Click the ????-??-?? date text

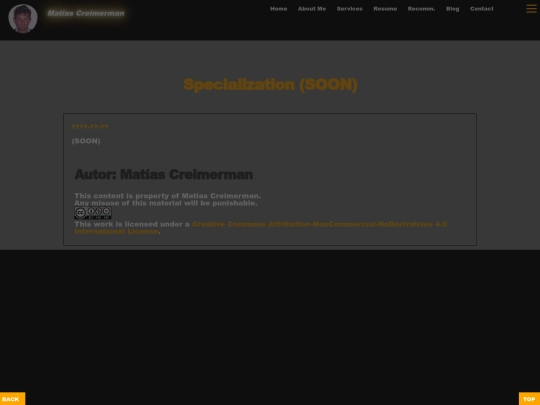(90, 127)
